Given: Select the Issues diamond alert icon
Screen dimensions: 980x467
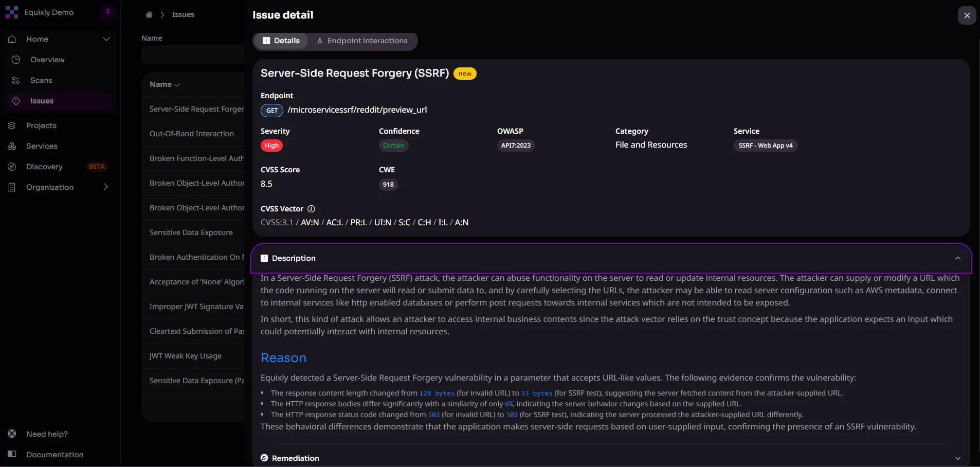Looking at the screenshot, I should point(16,101).
